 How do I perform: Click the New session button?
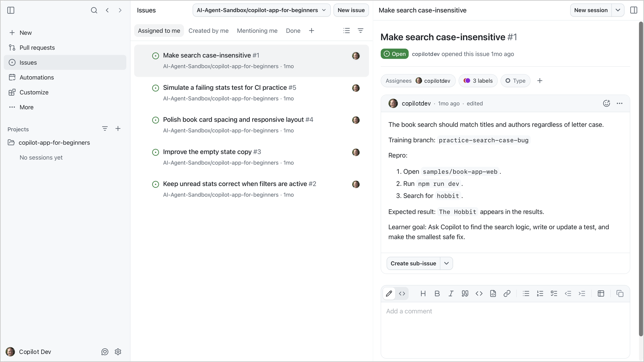[591, 10]
